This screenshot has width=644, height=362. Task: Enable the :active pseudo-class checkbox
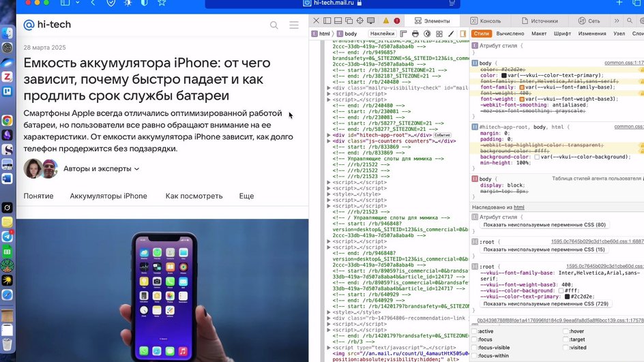[x=474, y=331]
